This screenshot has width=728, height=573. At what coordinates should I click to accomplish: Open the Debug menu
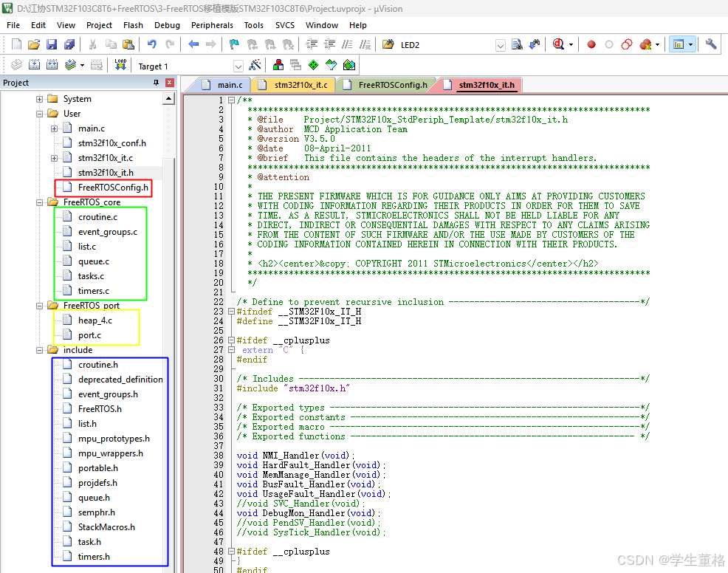167,25
